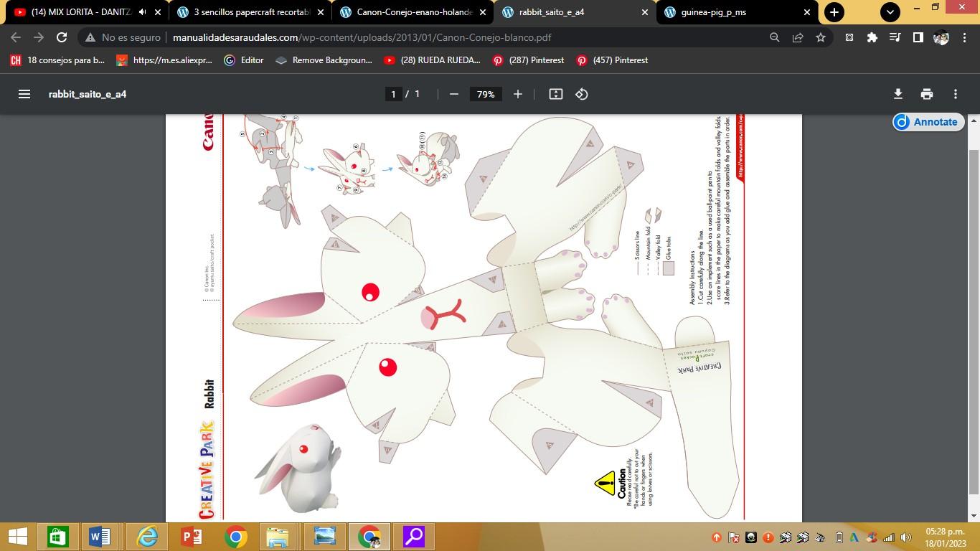Image resolution: width=980 pixels, height=551 pixels.
Task: Open Word from the taskbar
Action: point(100,537)
